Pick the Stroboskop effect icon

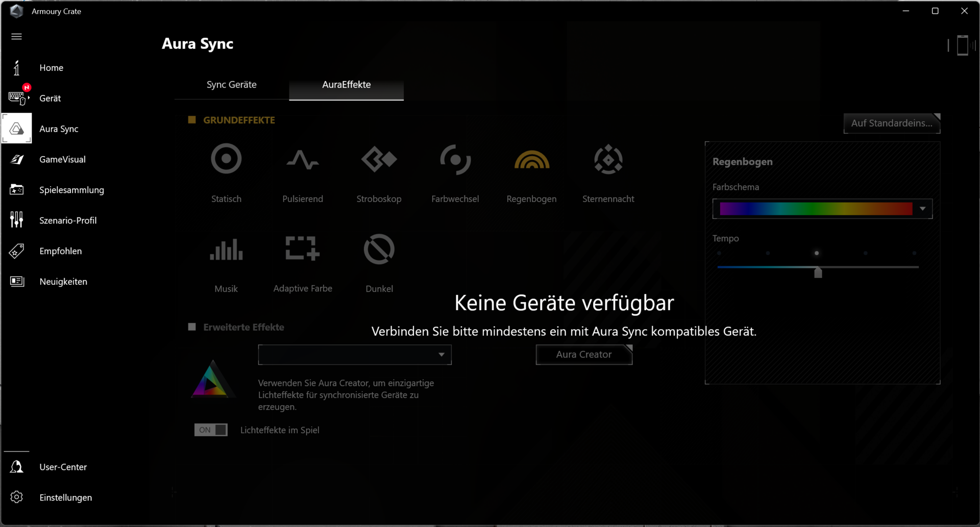[x=379, y=159]
